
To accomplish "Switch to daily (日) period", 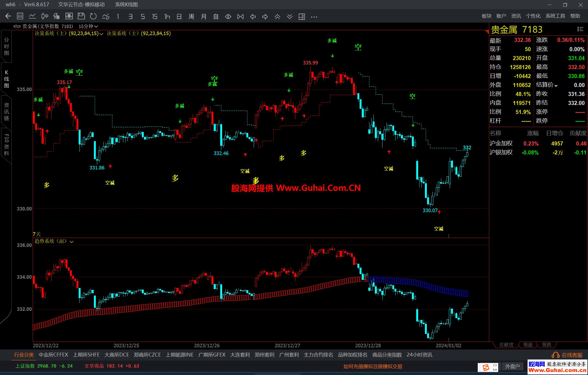I will (179, 17).
